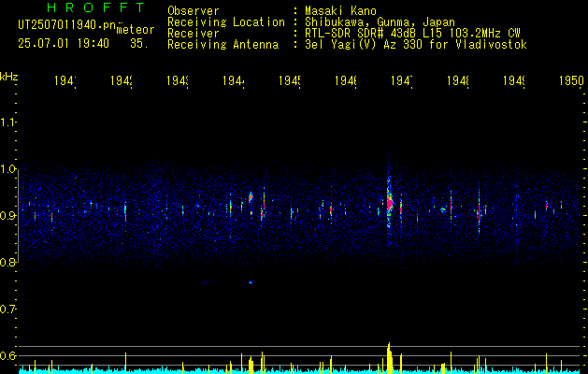Click the date stamp 25.07.01 19:40
This screenshot has width=588, height=374.
click(64, 44)
